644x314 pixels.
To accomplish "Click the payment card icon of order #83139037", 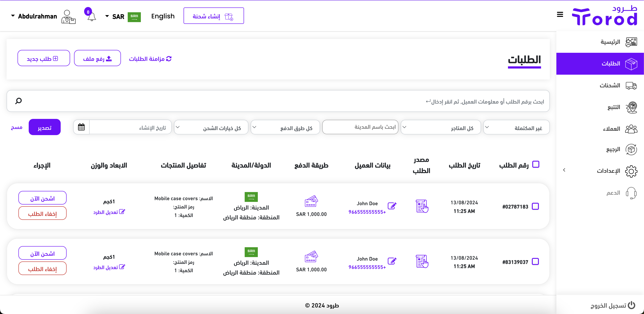I will 311,256.
